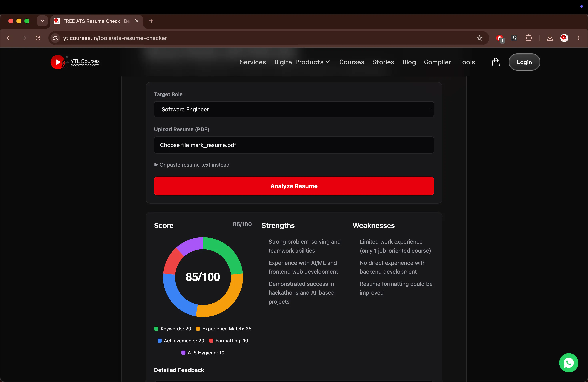Bookmark this page with the star icon

coord(479,38)
